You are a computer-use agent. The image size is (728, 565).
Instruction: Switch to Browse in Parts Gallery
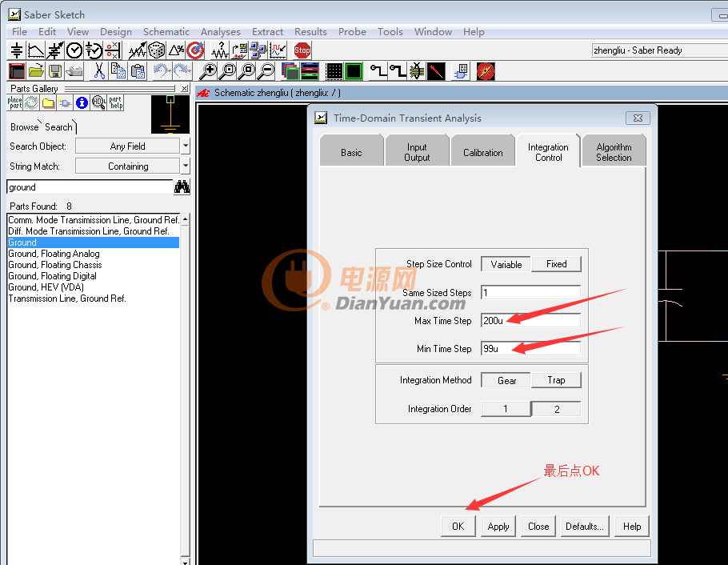point(25,127)
